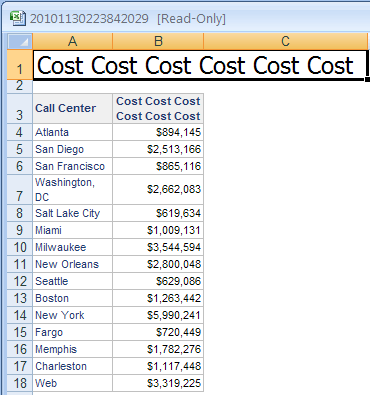This screenshot has width=370, height=395.
Task: Select row 3 header
Action: coord(20,108)
